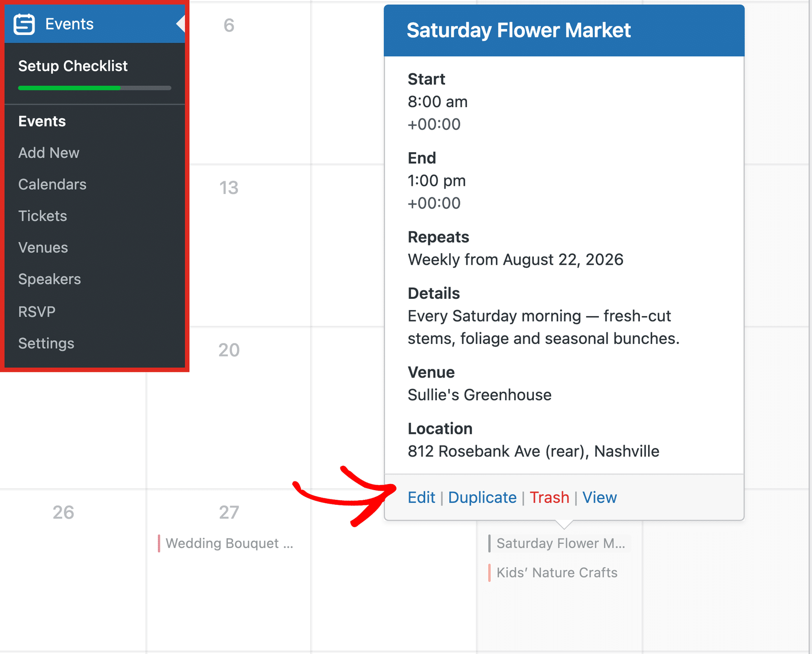Click the event Details description text
This screenshot has width=812, height=654.
click(544, 327)
